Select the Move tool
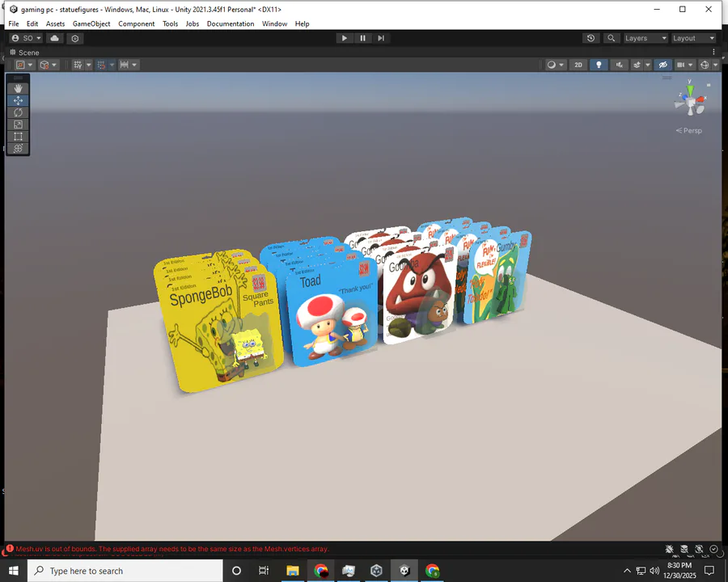Viewport: 728px width, 582px height. point(18,100)
